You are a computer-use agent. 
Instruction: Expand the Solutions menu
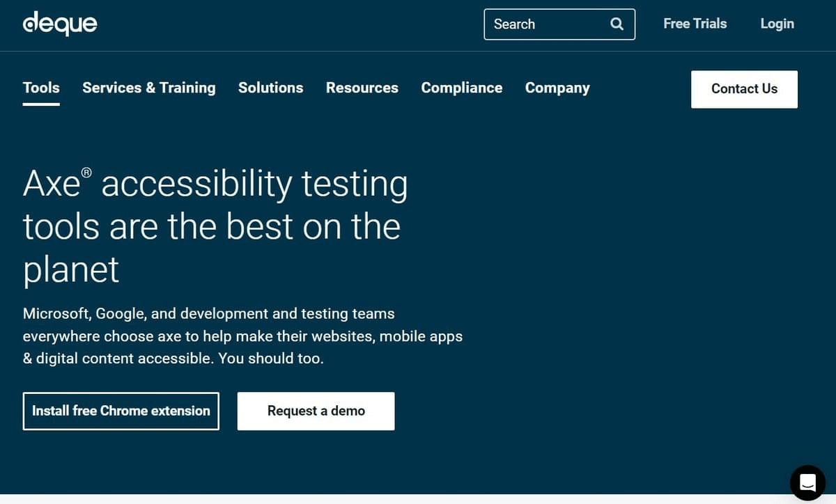tap(270, 88)
